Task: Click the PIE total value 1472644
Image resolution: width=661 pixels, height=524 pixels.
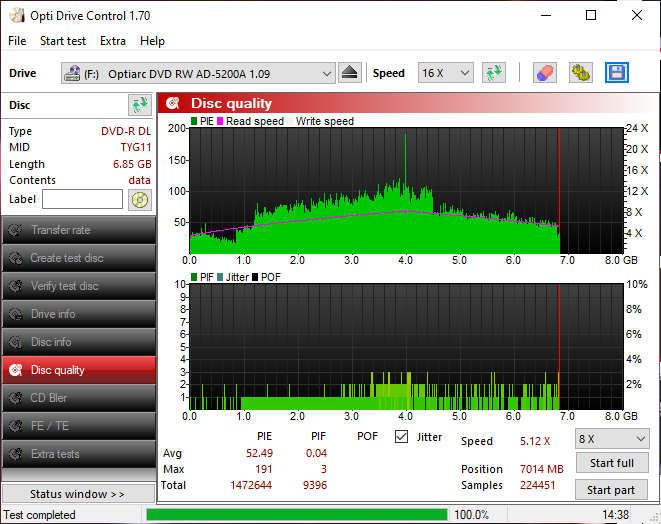Action: click(x=251, y=485)
